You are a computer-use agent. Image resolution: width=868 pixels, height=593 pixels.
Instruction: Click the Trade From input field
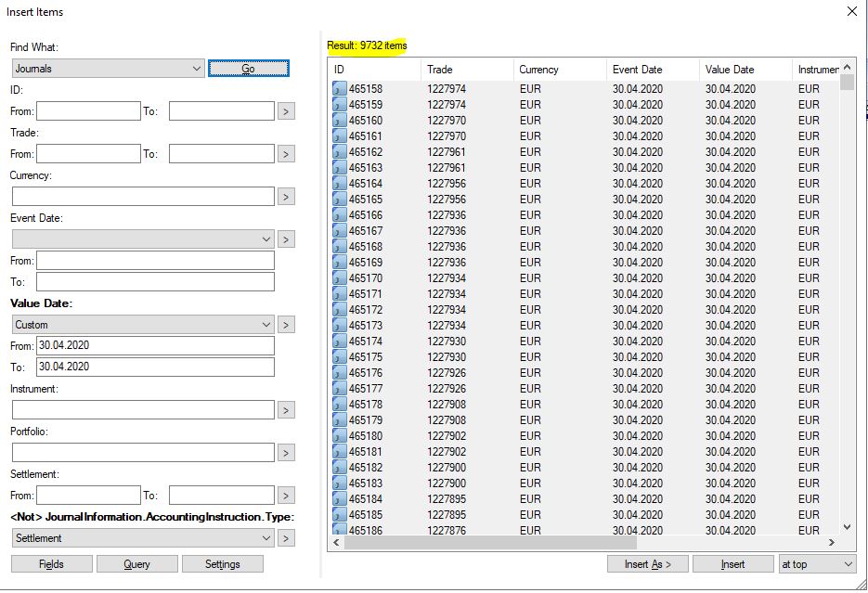(88, 154)
